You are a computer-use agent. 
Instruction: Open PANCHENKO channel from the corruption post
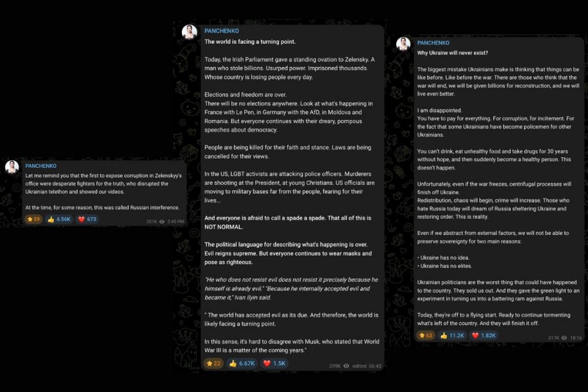click(41, 166)
